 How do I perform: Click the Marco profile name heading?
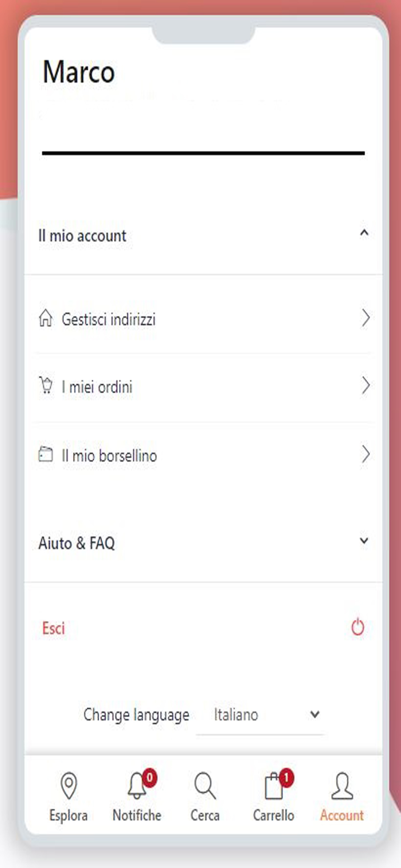click(79, 72)
